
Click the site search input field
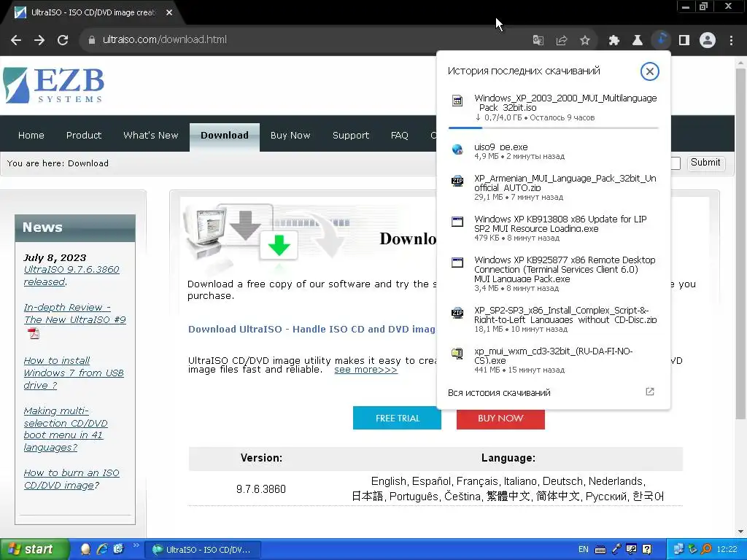[675, 163]
